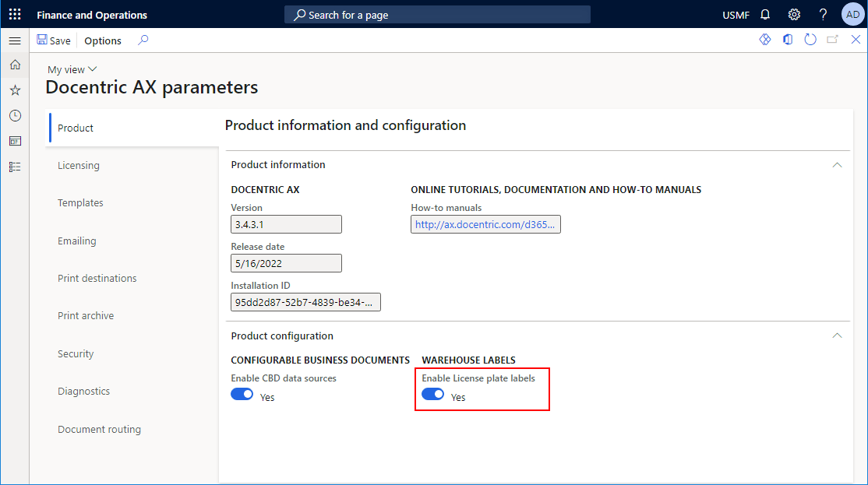This screenshot has height=485, width=868.
Task: Expand the navigation pane hamburger icon
Action: (15, 41)
